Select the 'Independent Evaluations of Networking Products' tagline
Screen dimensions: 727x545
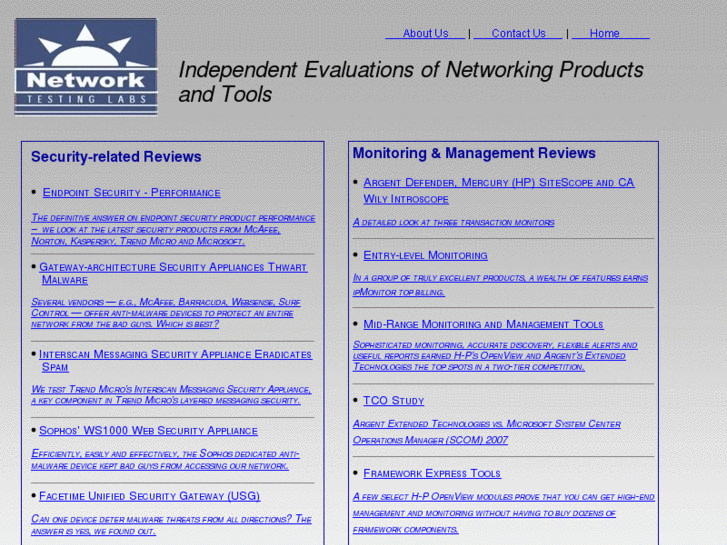[411, 82]
